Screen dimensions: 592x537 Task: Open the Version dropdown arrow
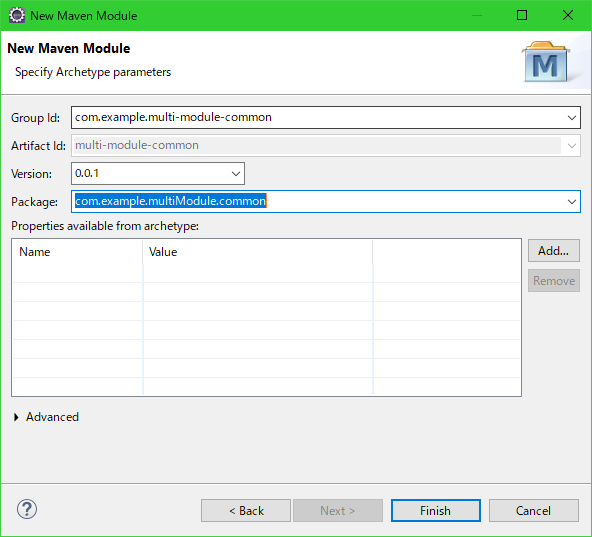pos(236,174)
